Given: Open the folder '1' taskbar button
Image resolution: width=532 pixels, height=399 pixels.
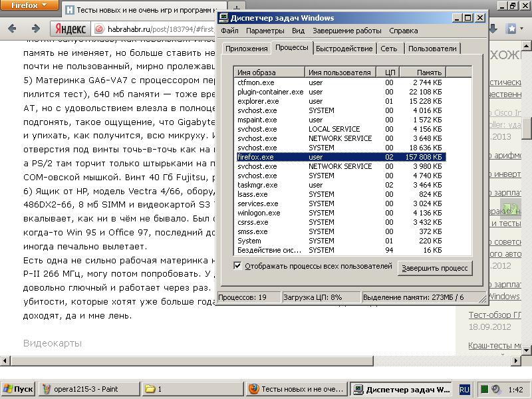Looking at the screenshot, I should click(193, 389).
